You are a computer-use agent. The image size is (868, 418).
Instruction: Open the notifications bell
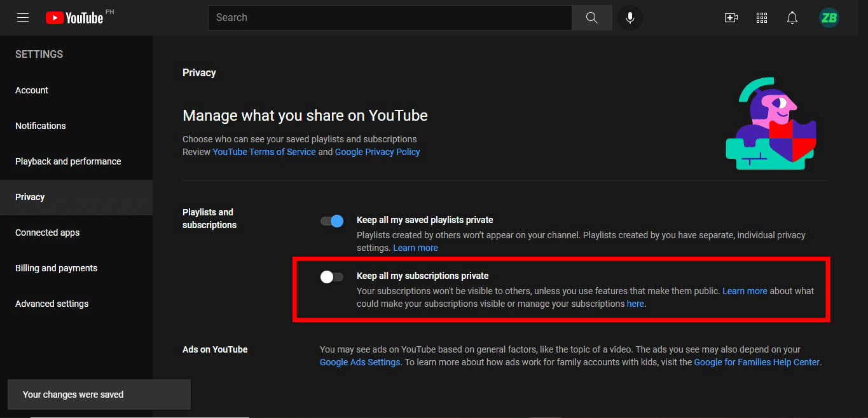pos(792,18)
